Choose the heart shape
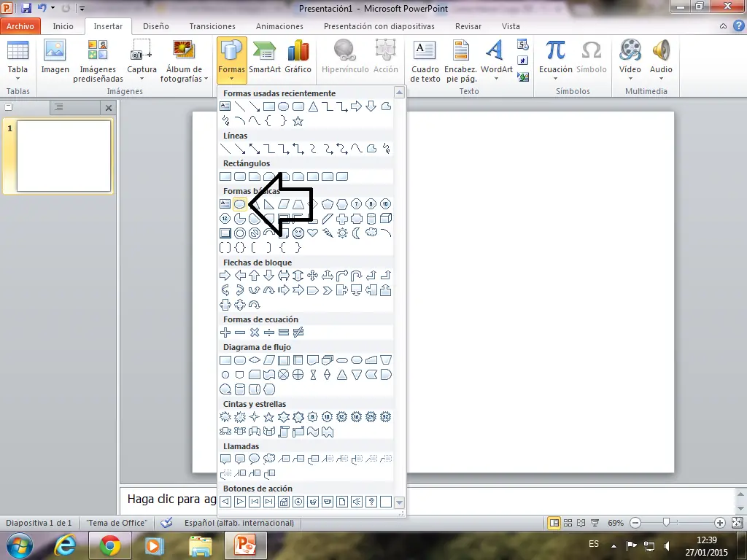 pyautogui.click(x=312, y=233)
